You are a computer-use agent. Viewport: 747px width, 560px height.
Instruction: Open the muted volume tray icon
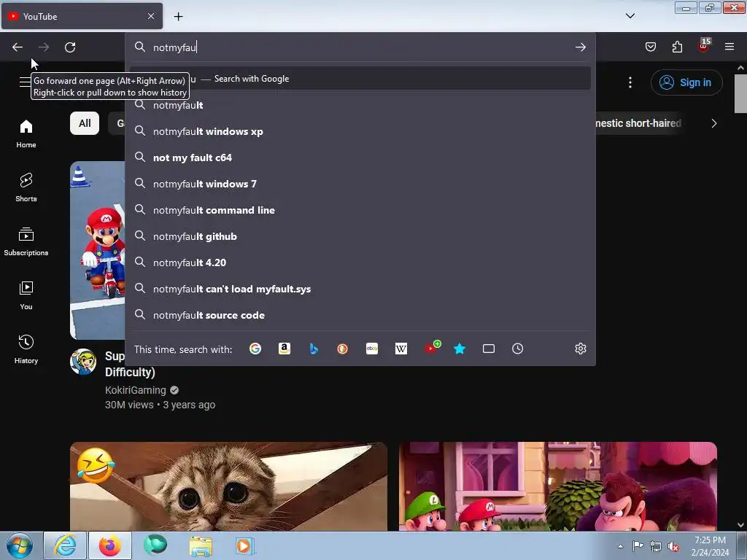pyautogui.click(x=673, y=546)
